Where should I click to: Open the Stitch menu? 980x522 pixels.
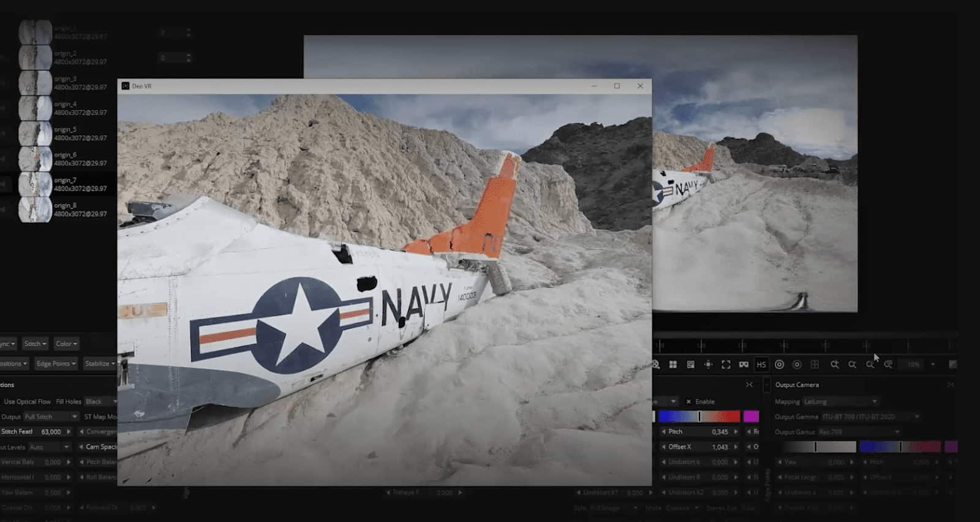[x=35, y=344]
